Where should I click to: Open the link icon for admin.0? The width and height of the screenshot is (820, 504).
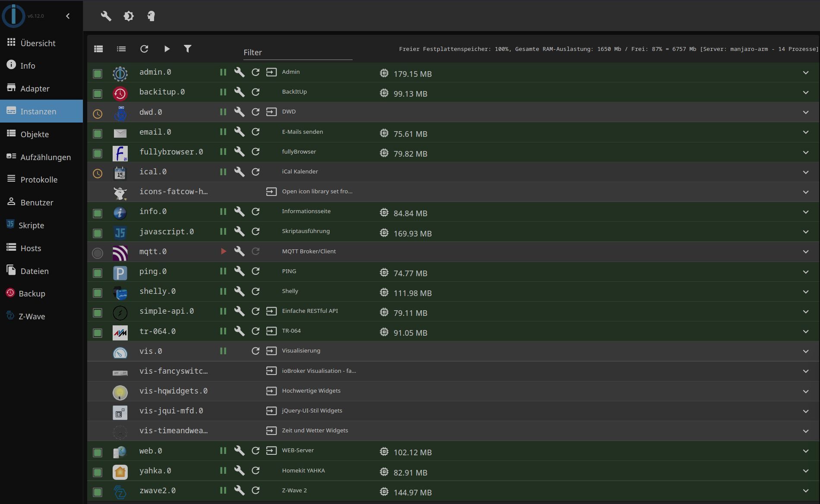(271, 72)
